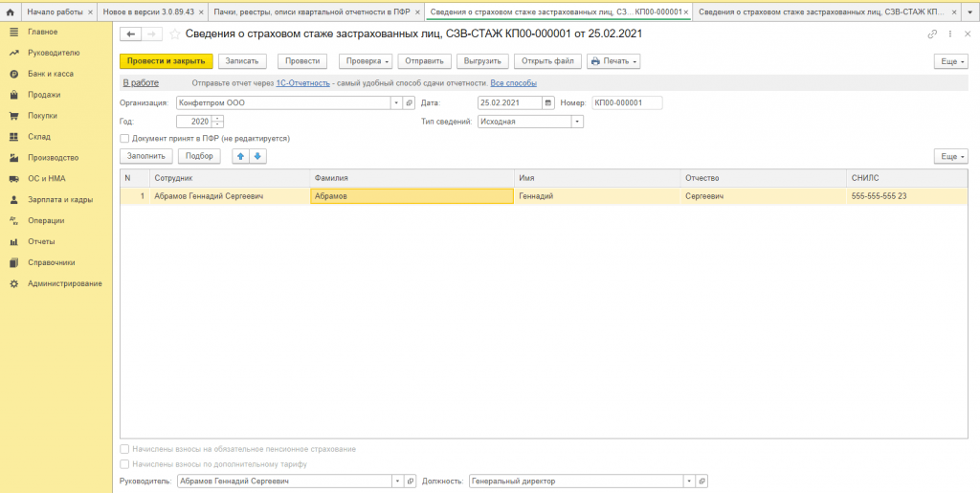Screen dimensions: 980x493
Task: Open the Администрирование section with the gear icon
Action: point(14,283)
